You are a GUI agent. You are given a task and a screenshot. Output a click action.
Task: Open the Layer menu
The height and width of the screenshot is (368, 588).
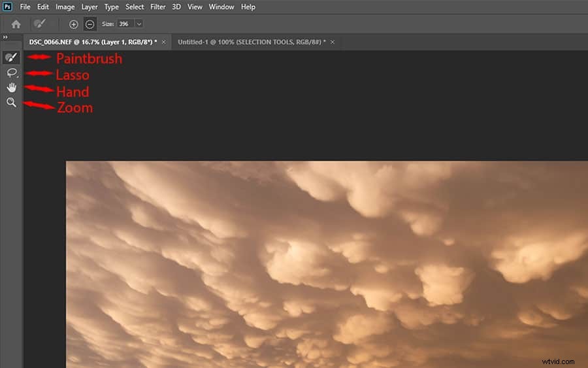coord(90,7)
